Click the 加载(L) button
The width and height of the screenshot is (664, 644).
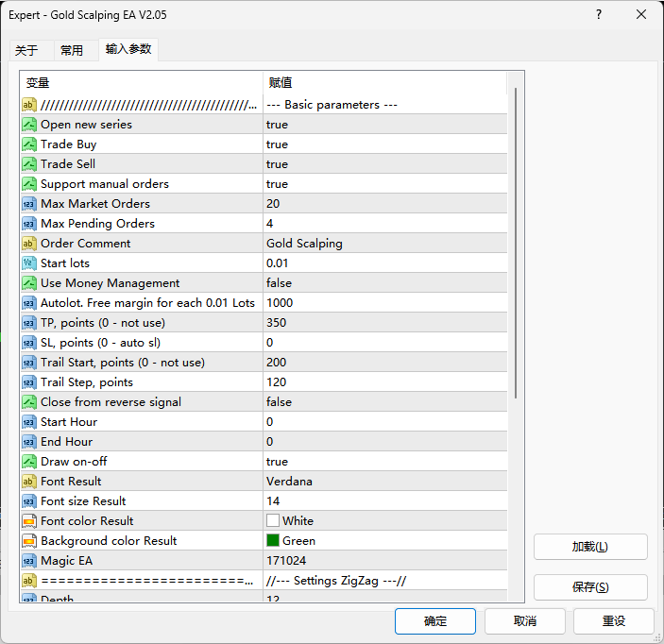[x=590, y=547]
